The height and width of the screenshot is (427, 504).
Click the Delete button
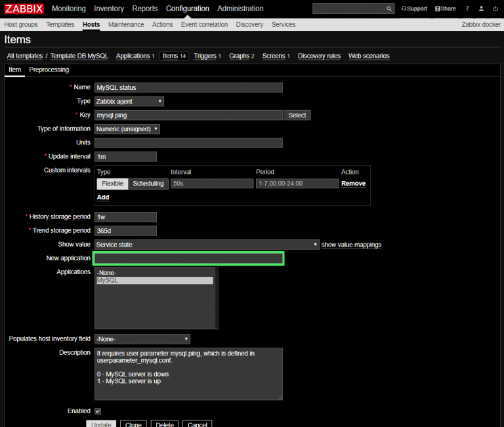click(x=165, y=424)
